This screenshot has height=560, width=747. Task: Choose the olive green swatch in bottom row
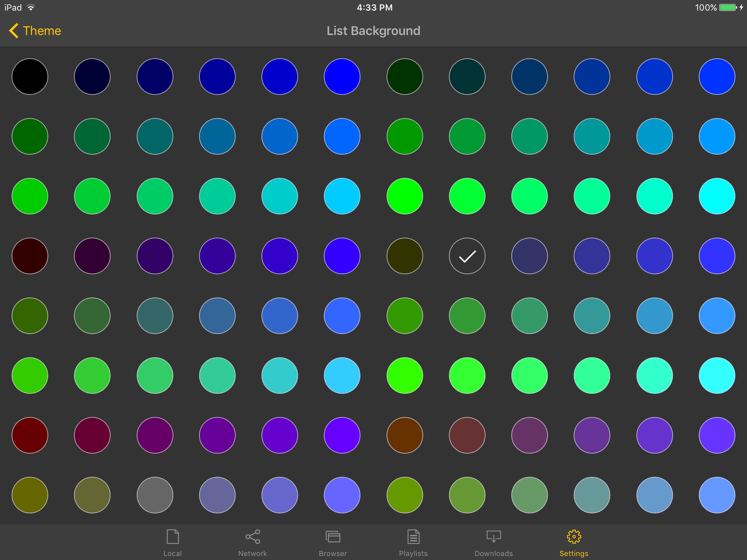(405, 495)
